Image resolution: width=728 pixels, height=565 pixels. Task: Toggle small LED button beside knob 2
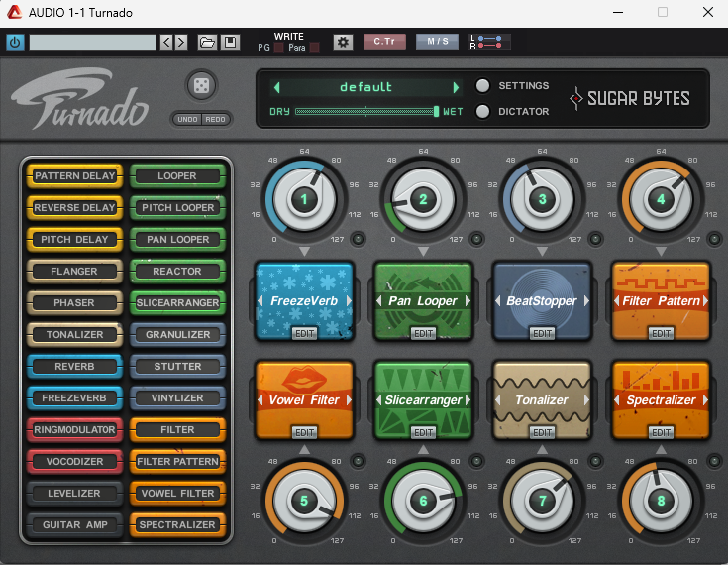pyautogui.click(x=476, y=239)
